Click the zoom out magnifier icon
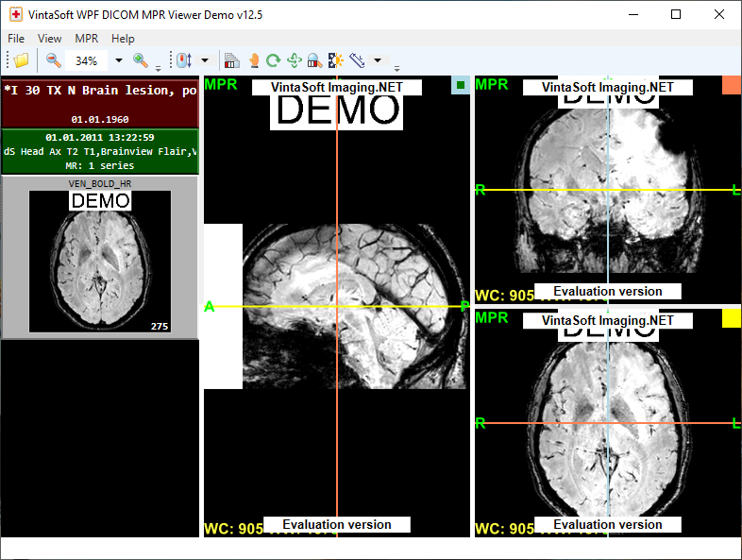Screen dimensions: 742x560 (x=54, y=60)
